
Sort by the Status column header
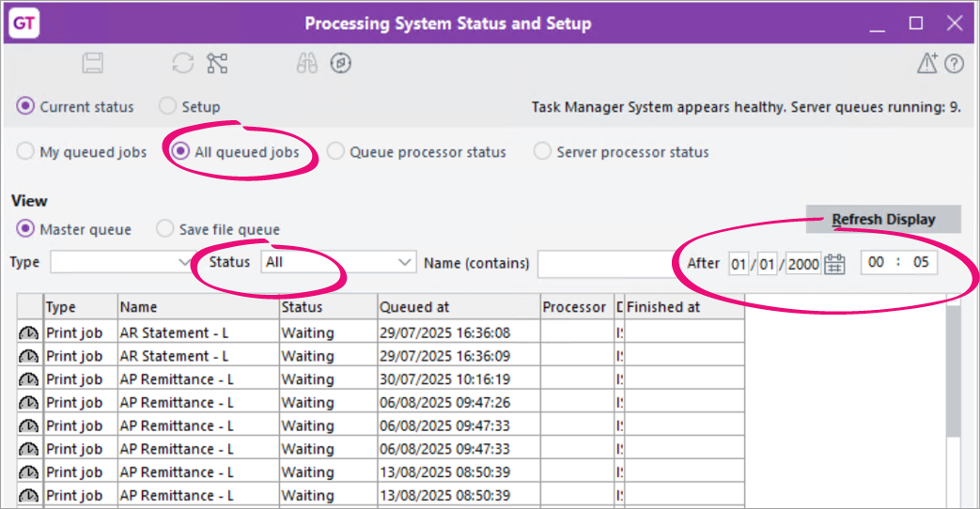pos(329,307)
